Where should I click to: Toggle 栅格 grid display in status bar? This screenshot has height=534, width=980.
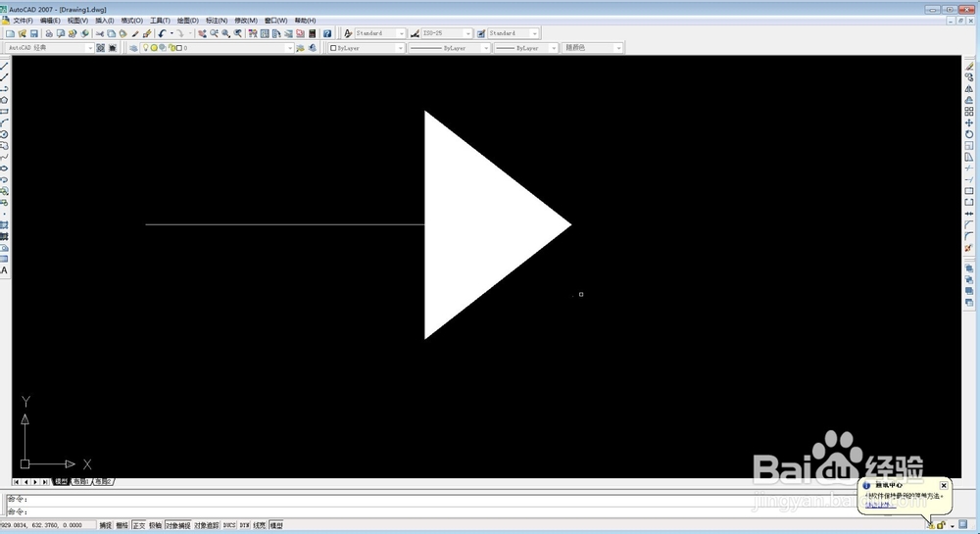[x=122, y=525]
